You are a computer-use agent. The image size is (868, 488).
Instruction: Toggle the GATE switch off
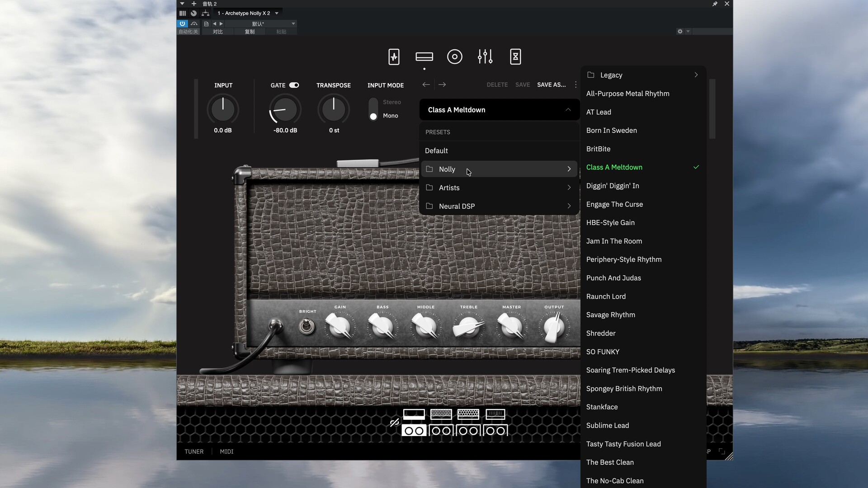tap(294, 85)
